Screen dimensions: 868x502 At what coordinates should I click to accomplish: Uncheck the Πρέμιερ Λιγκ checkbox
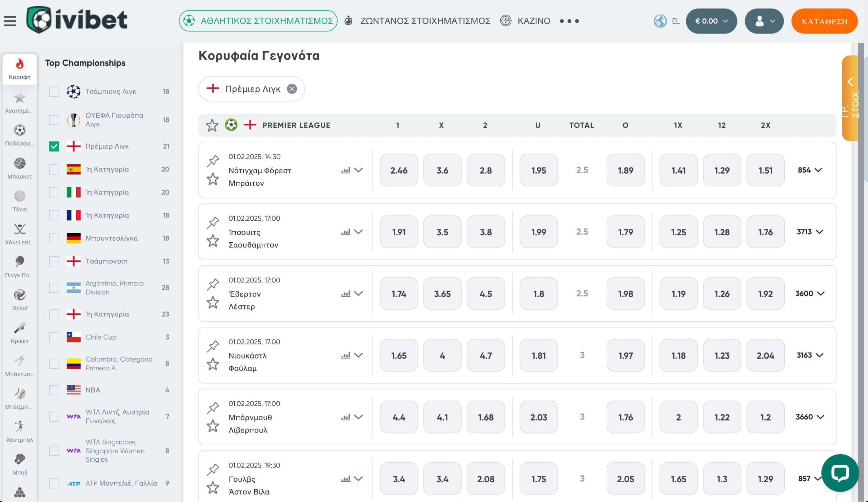[x=54, y=146]
